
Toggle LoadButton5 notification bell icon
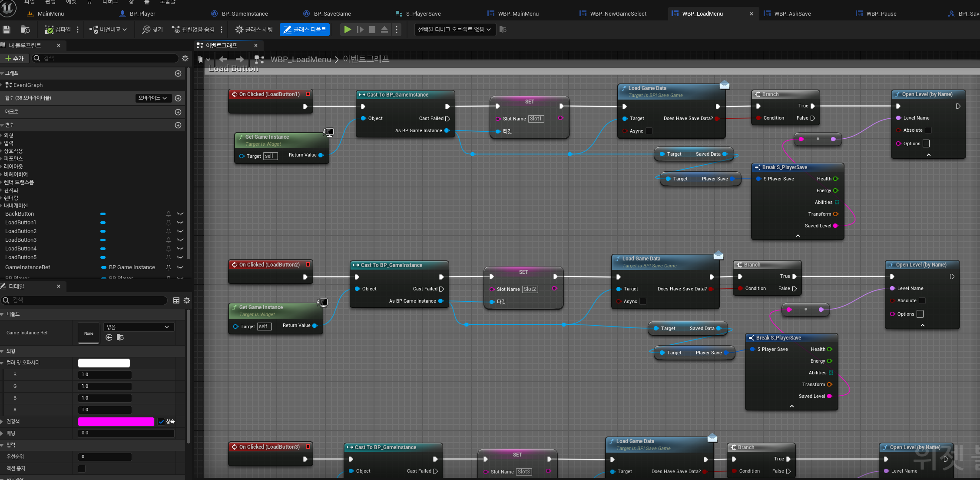pos(169,257)
